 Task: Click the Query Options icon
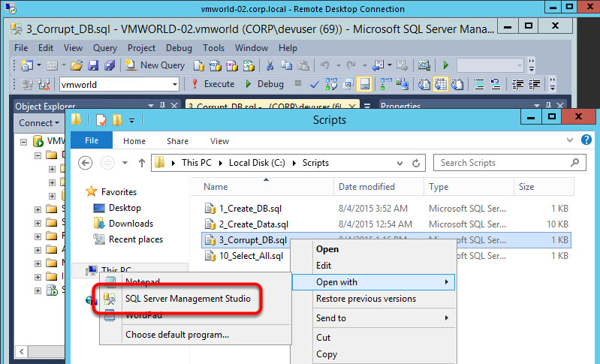pos(348,84)
